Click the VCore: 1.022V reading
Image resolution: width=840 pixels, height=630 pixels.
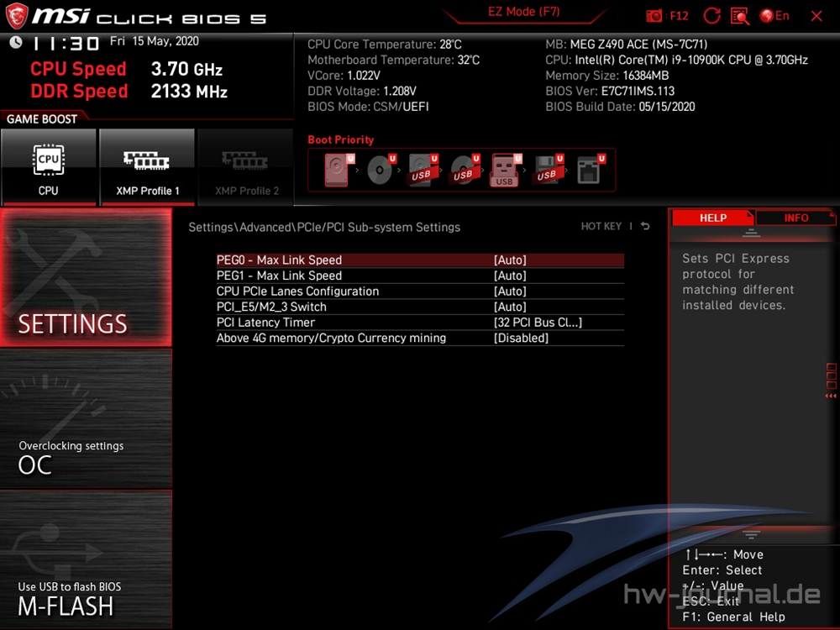coord(344,76)
